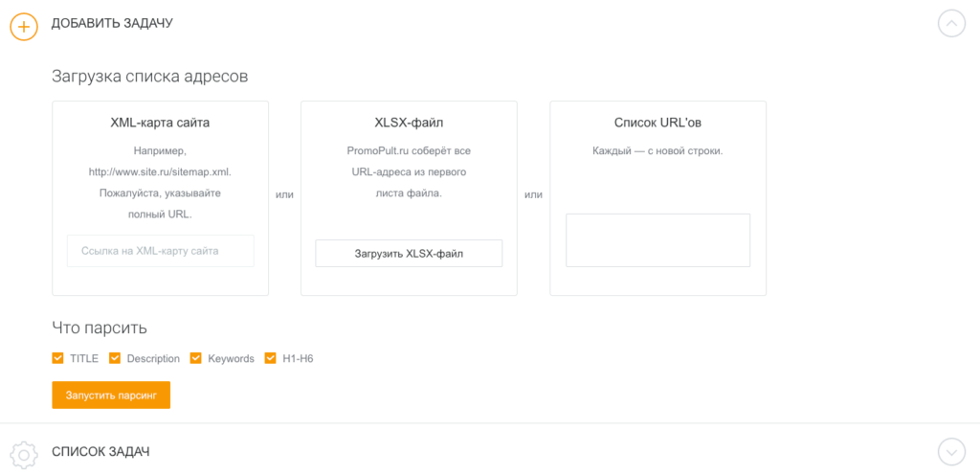
Task: Collapse the Добавить задачу section with the up chevron
Action: [x=951, y=24]
